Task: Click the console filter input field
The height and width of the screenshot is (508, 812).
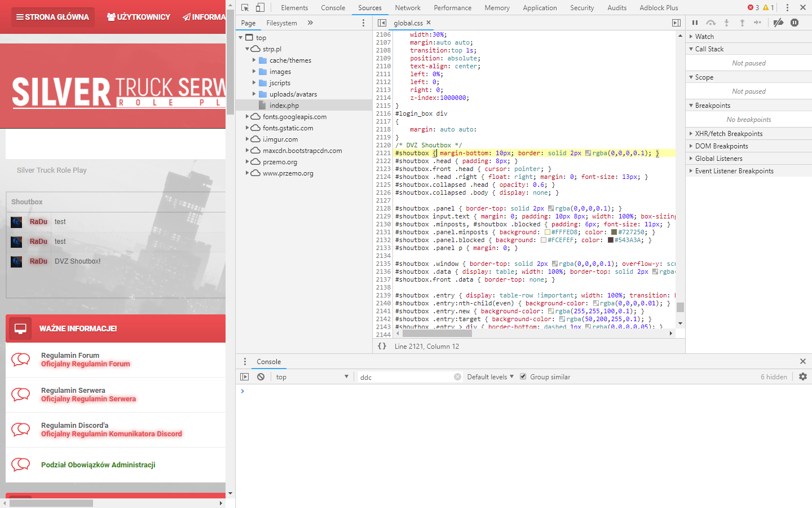Action: (x=406, y=377)
